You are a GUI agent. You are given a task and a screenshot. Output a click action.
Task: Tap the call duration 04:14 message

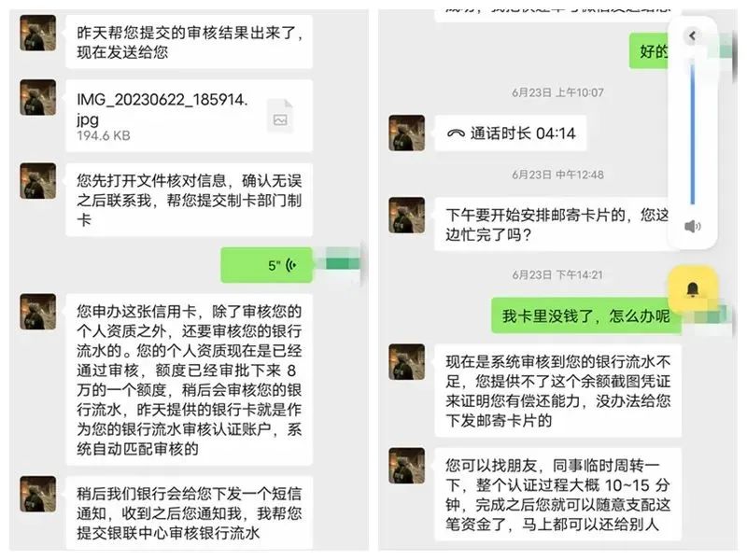(511, 133)
